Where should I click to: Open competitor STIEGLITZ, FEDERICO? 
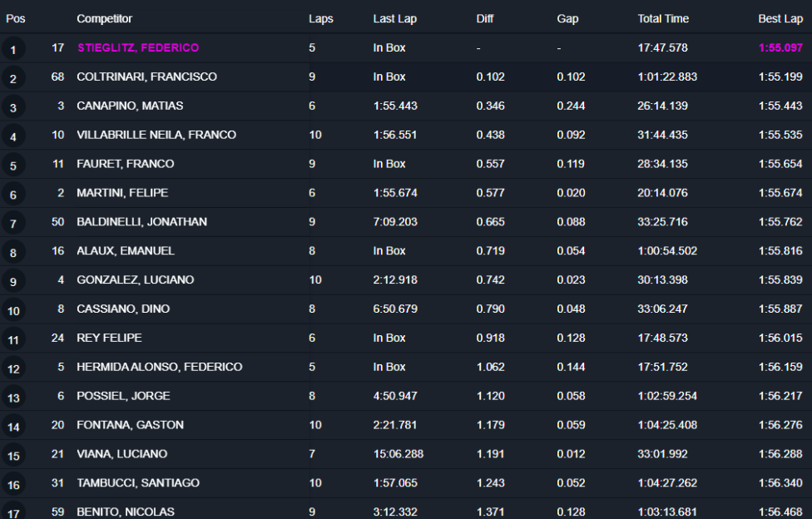click(x=138, y=48)
